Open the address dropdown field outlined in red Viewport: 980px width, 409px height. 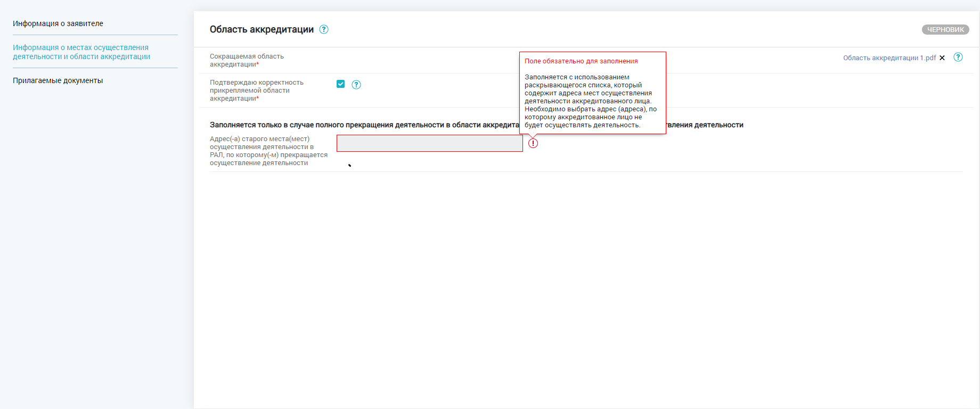pos(429,143)
